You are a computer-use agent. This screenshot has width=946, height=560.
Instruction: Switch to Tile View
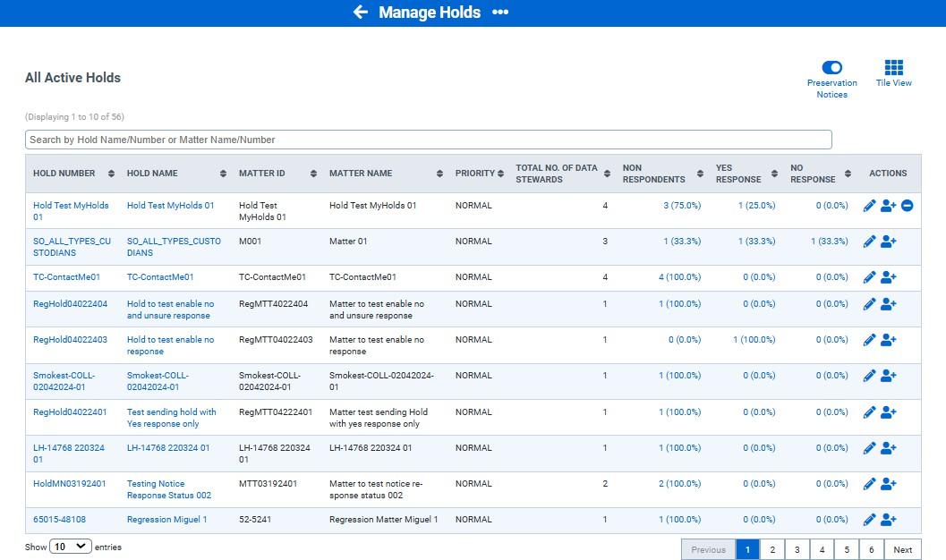[x=893, y=73]
